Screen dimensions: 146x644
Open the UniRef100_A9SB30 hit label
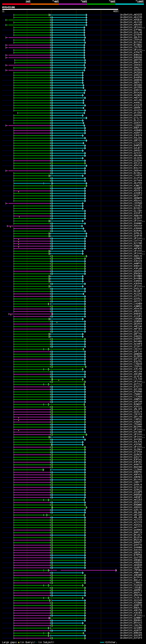pyautogui.click(x=131, y=20)
